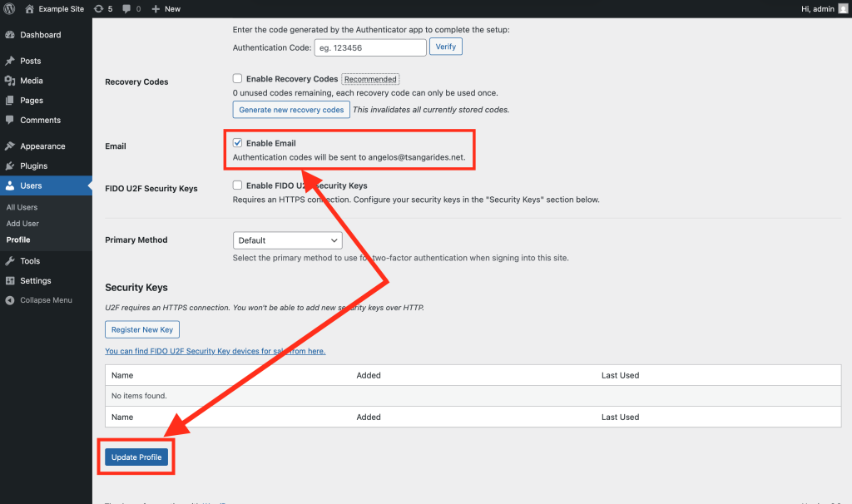Uncheck the Enable Email checkbox
The image size is (852, 504).
(x=238, y=143)
